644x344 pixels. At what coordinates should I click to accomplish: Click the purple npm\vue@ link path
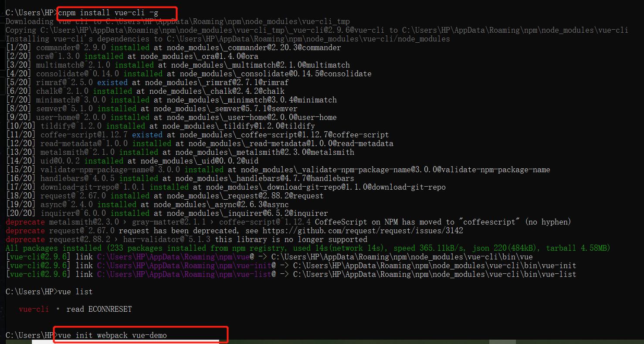[x=173, y=257]
